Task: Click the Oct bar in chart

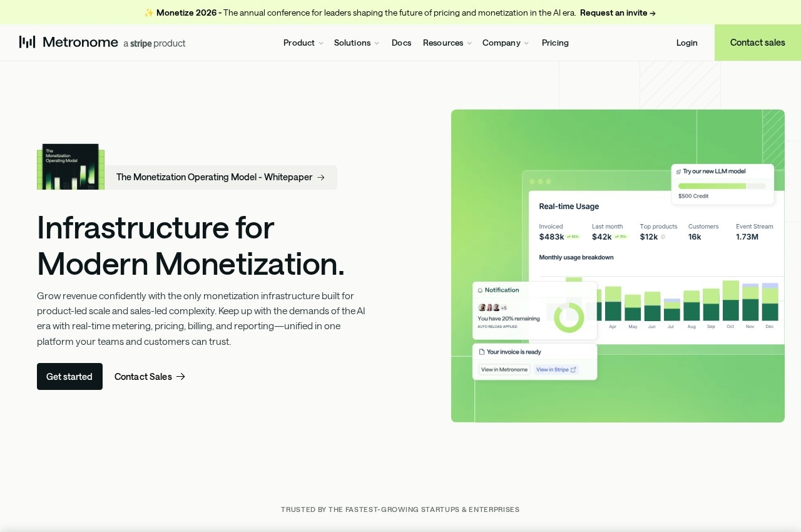Action: 731,300
